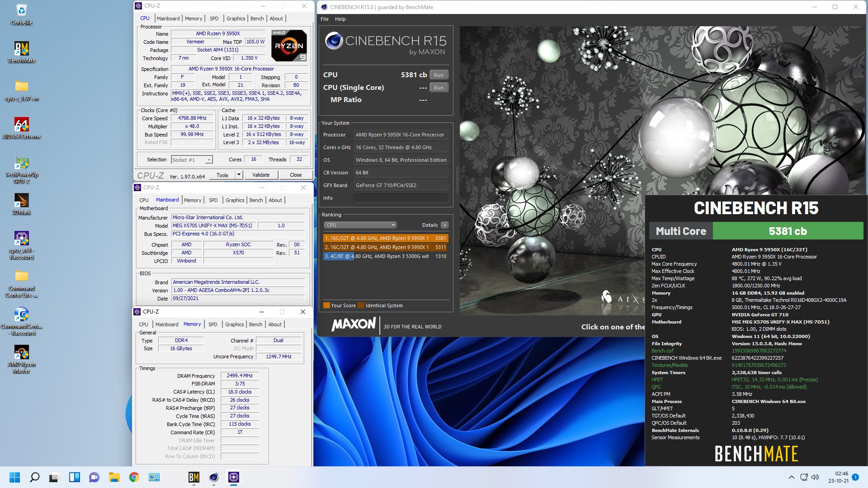Image resolution: width=868 pixels, height=488 pixels.
Task: Click the Identical System legend swatch
Action: pyautogui.click(x=361, y=305)
